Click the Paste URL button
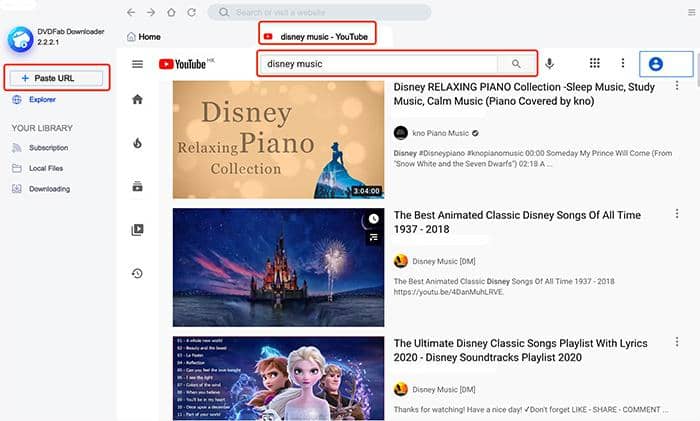The width and height of the screenshot is (700, 421). pyautogui.click(x=57, y=78)
